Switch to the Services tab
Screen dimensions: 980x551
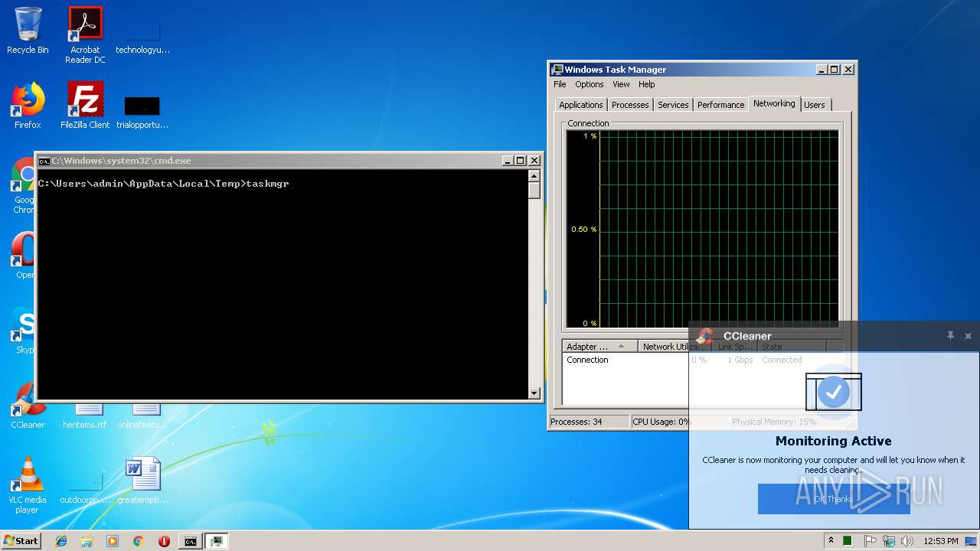(x=673, y=105)
